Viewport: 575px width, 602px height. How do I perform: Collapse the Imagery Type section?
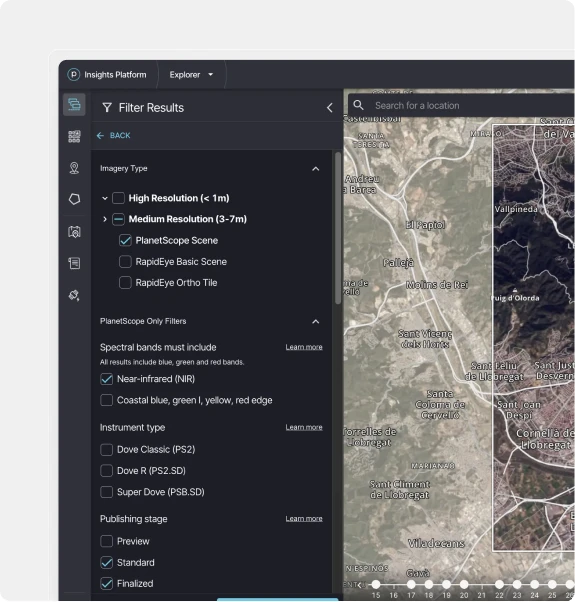click(316, 169)
